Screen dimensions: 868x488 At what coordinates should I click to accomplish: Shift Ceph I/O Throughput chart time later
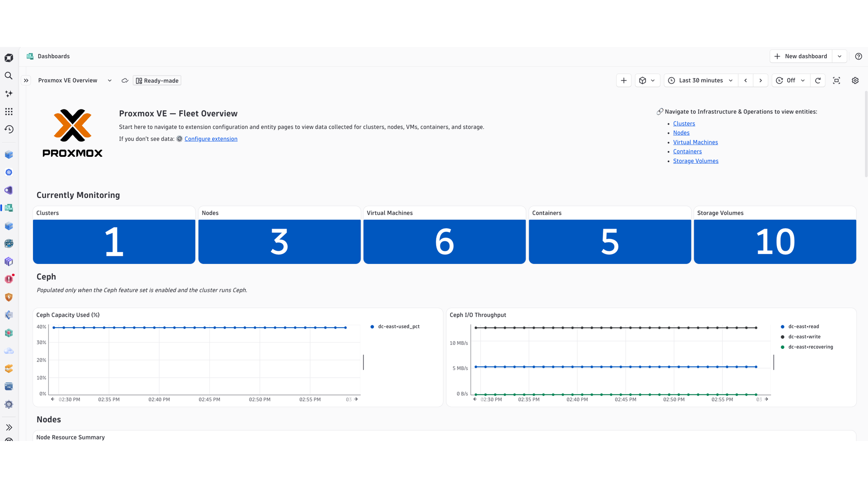coord(766,399)
